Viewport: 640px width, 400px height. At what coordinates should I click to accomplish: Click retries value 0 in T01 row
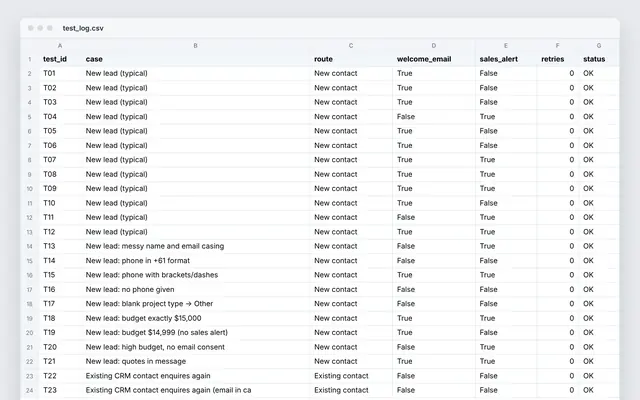coord(571,73)
